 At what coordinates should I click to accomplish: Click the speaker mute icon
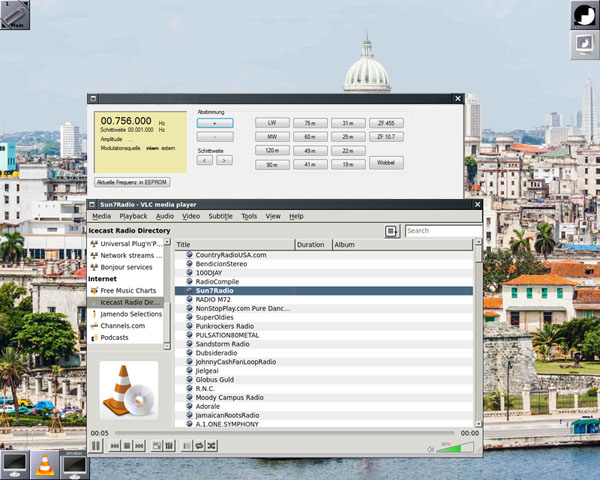(429, 449)
